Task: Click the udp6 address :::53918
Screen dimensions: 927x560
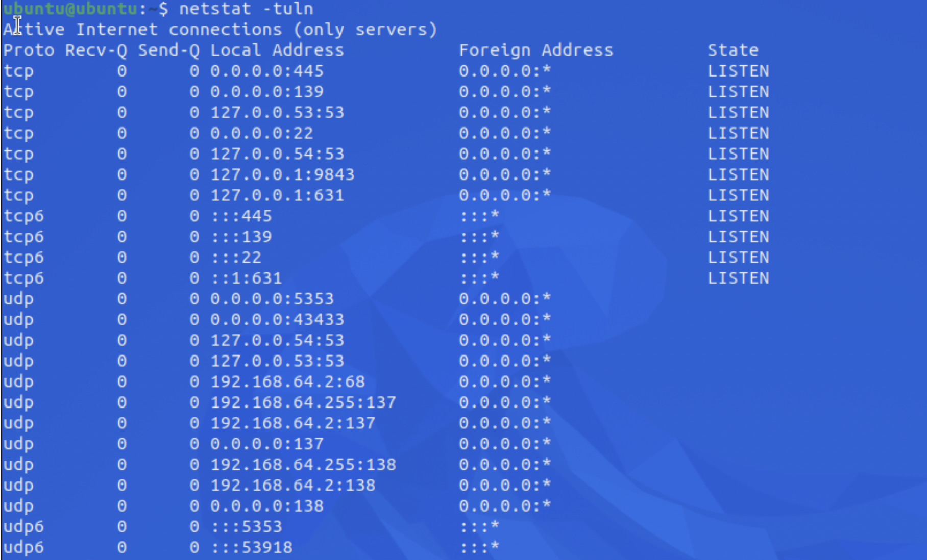Action: [252, 547]
